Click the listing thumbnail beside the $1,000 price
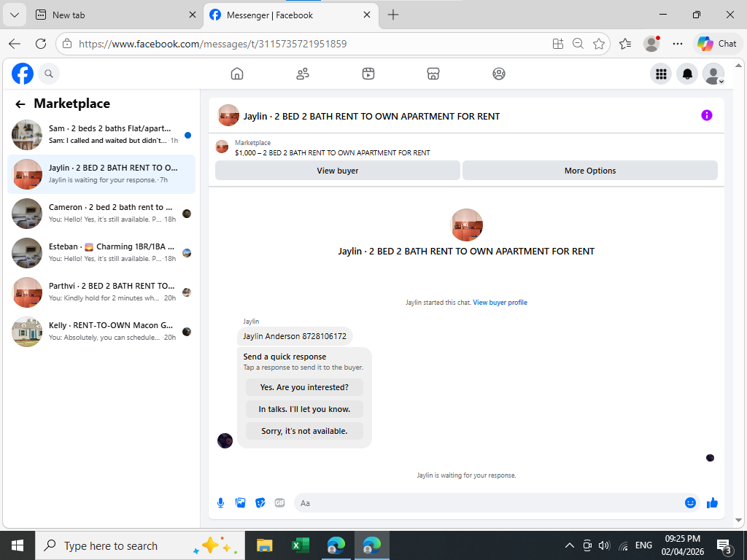Image resolution: width=747 pixels, height=560 pixels. coord(222,147)
